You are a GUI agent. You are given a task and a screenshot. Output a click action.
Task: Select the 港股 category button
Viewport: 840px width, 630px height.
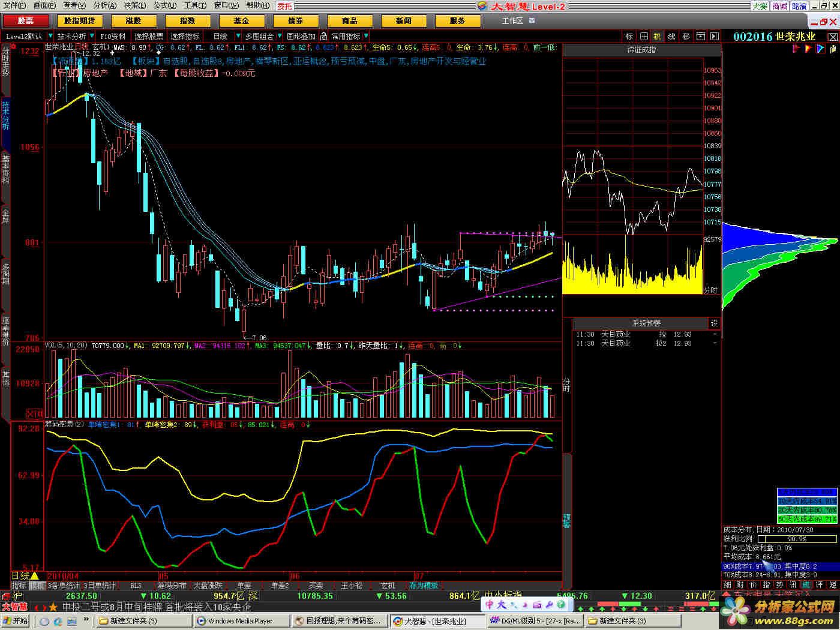click(133, 20)
